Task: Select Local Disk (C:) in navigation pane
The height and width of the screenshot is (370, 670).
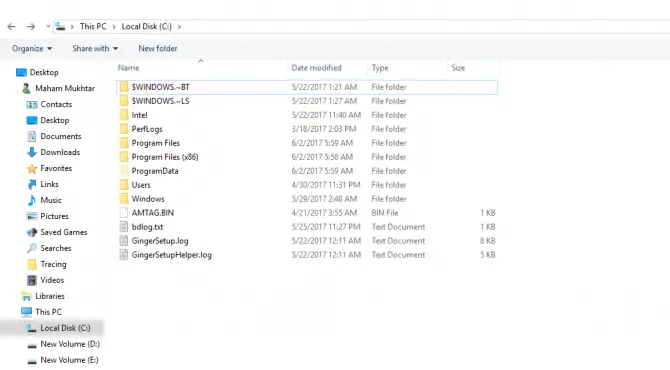Action: (58, 328)
